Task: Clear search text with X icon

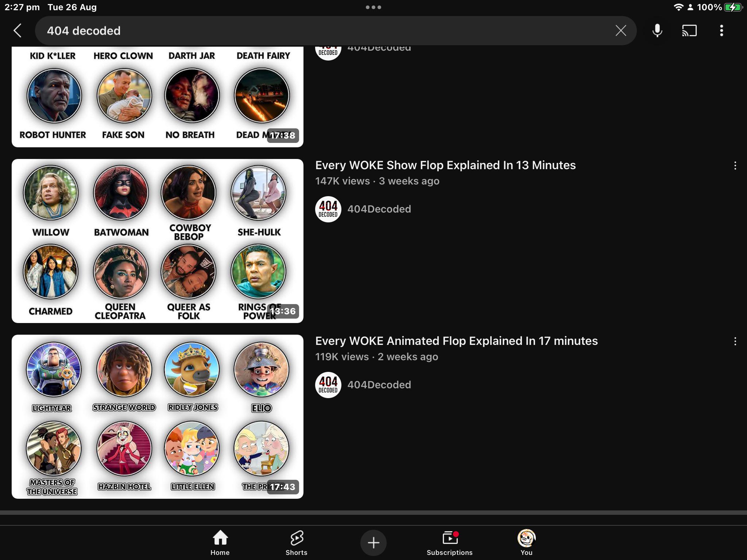Action: point(620,31)
